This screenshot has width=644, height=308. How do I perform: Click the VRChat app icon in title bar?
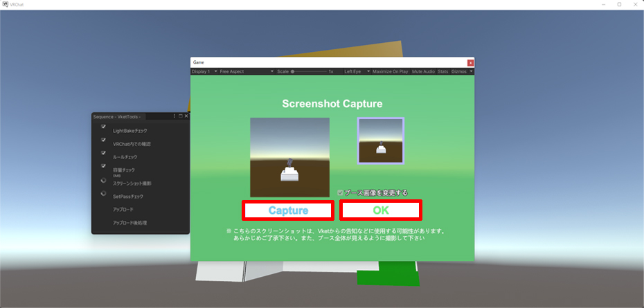tap(6, 4)
